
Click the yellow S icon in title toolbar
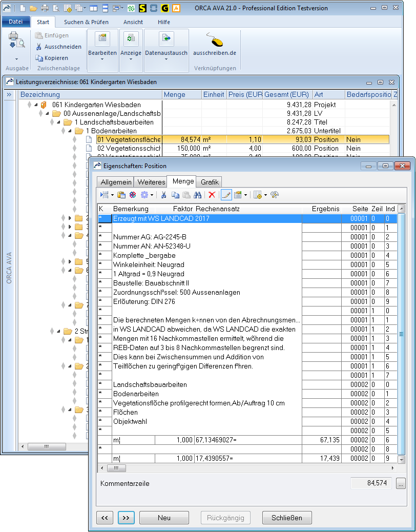(142, 8)
